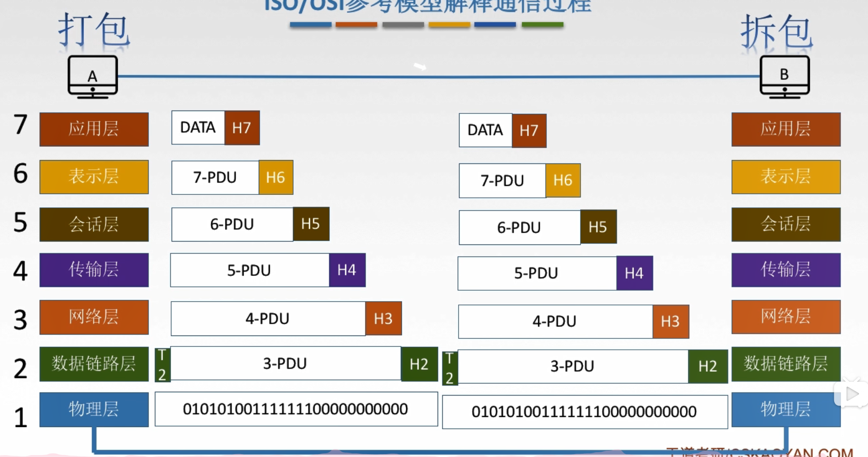Click the bit string in the 拆包 column
The image size is (868, 457).
[585, 412]
